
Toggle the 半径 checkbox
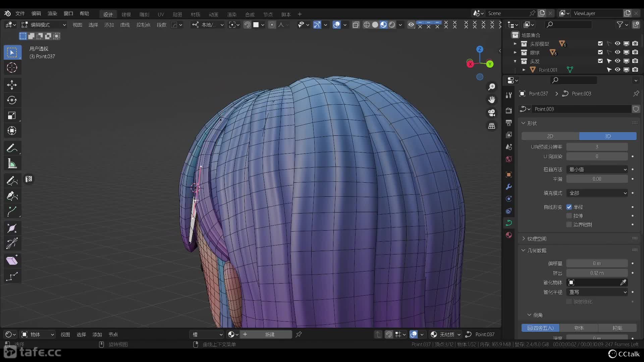[x=569, y=207]
